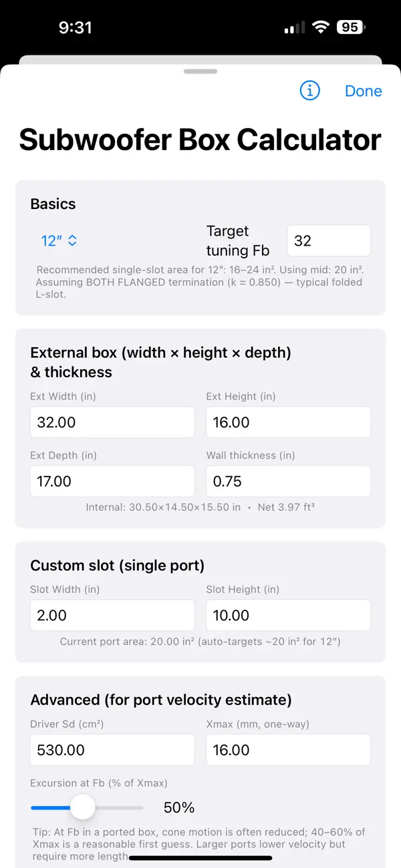This screenshot has height=868, width=401.
Task: Change the Wall thickness from 0.75
Action: click(288, 481)
